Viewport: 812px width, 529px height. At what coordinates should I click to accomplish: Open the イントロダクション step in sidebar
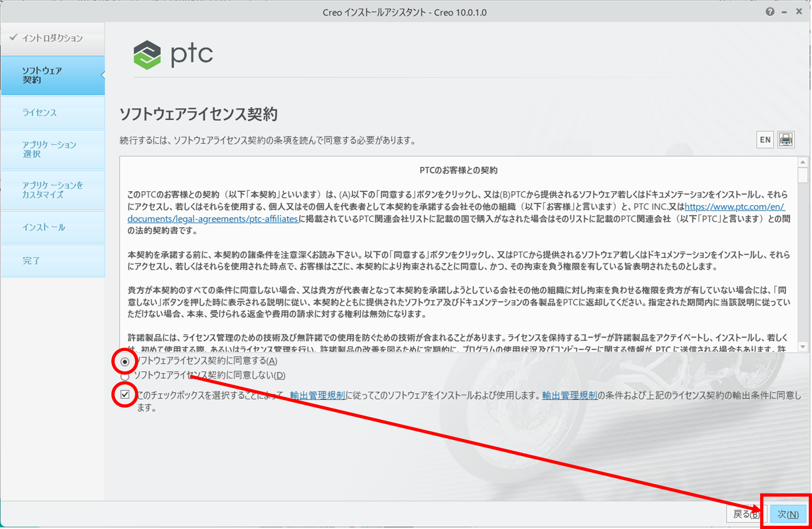[x=52, y=38]
